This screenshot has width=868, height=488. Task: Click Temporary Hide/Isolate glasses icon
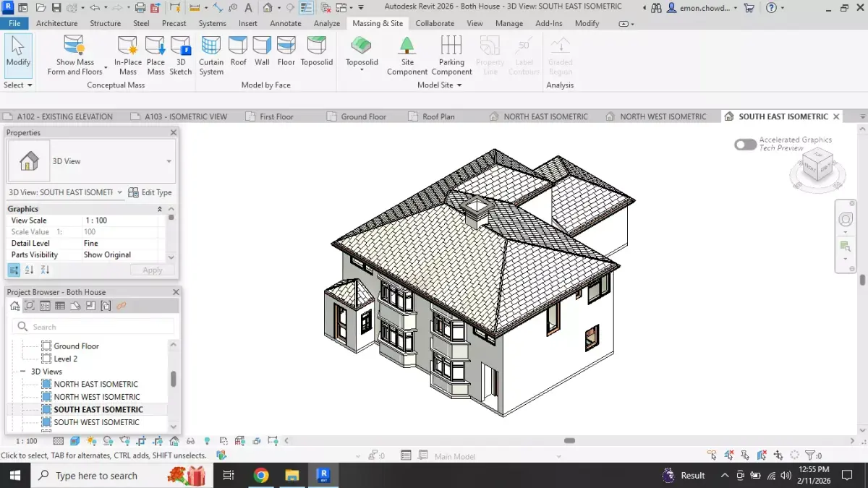tap(190, 440)
